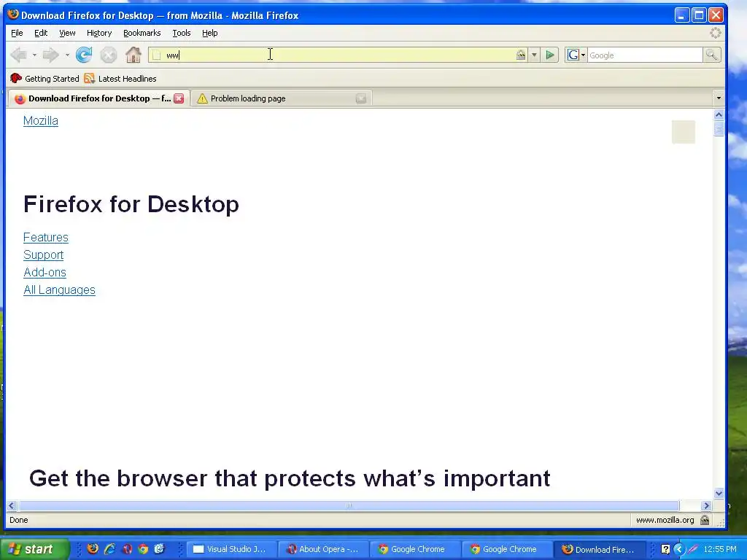747x560 pixels.
Task: Close the Problem loading page tab
Action: pyautogui.click(x=361, y=98)
